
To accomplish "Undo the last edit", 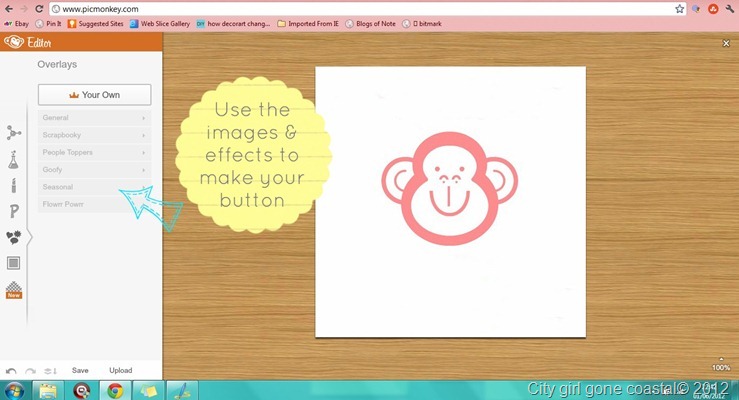I will tap(11, 371).
